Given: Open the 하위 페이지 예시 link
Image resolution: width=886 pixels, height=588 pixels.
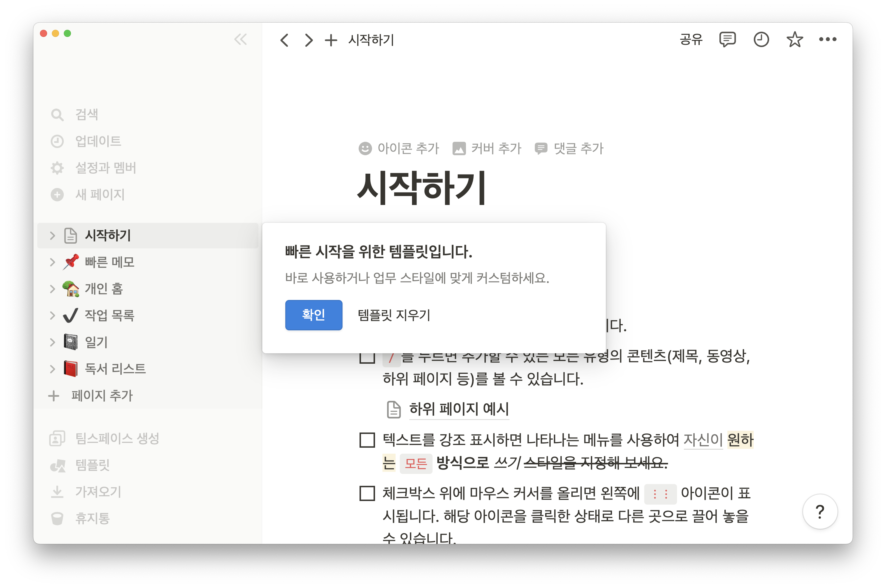Looking at the screenshot, I should click(458, 409).
